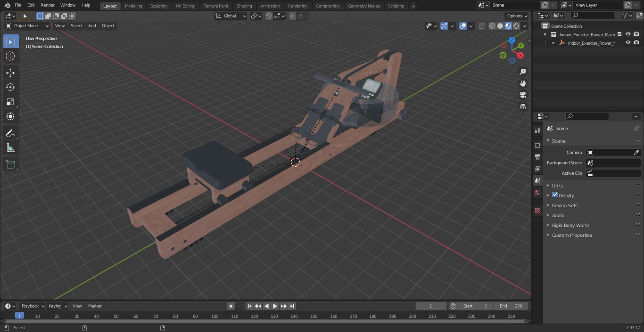644x332 pixels.
Task: Play the animation forward
Action: coord(275,306)
